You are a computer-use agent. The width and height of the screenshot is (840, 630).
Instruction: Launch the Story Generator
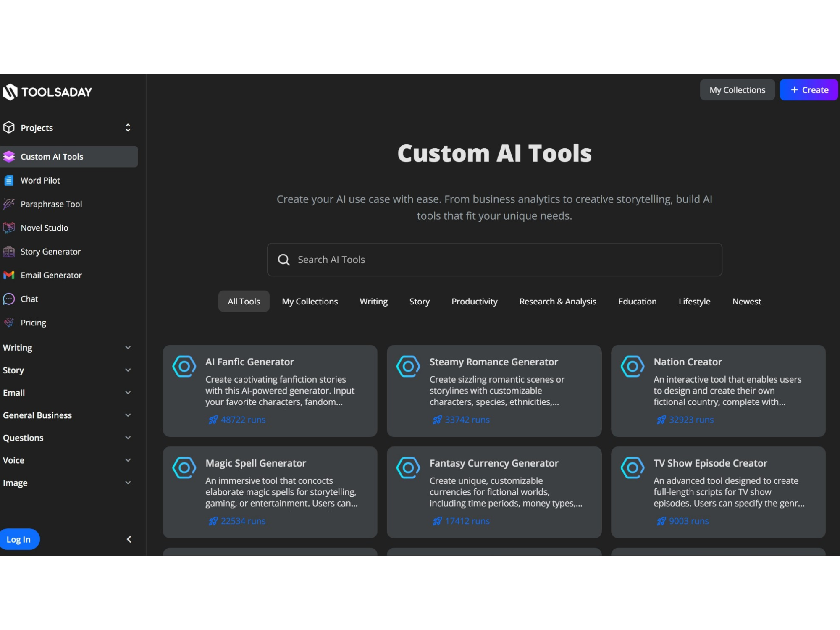pos(50,251)
